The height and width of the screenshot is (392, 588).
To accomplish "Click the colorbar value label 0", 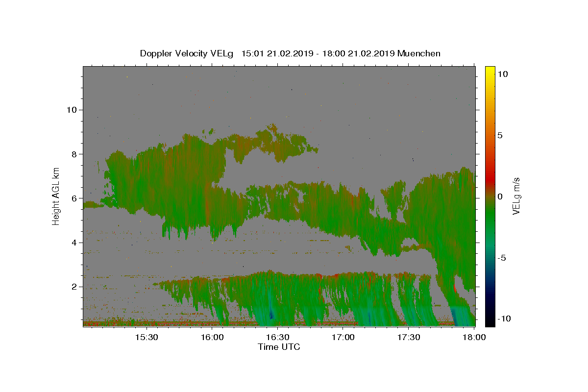I will (x=500, y=196).
